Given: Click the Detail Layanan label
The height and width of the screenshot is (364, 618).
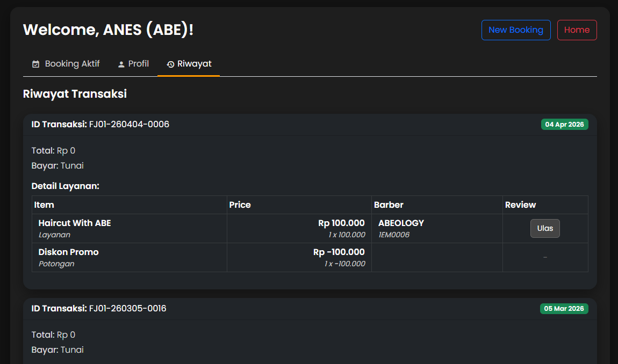Looking at the screenshot, I should coord(66,186).
